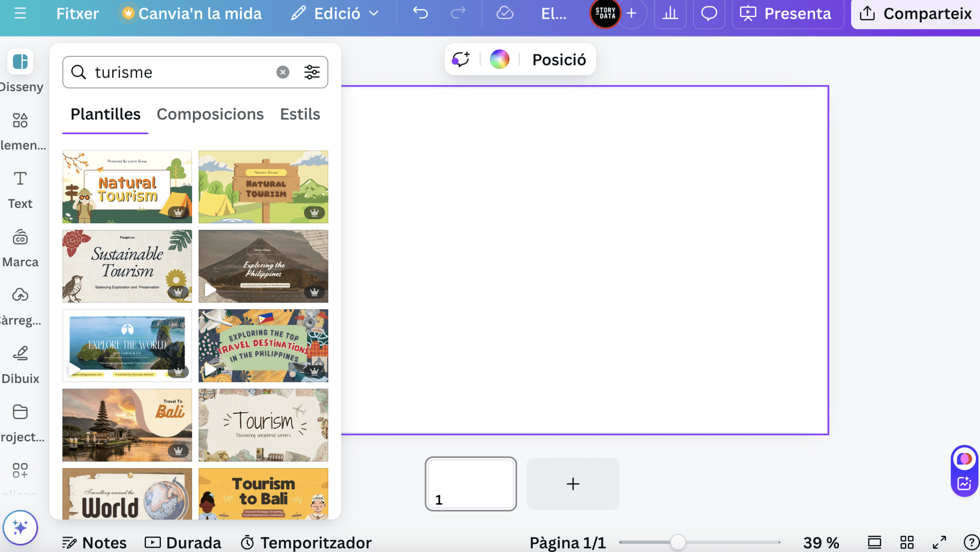Open the analytics bar chart icon
Image resolution: width=980 pixels, height=552 pixels.
[670, 13]
